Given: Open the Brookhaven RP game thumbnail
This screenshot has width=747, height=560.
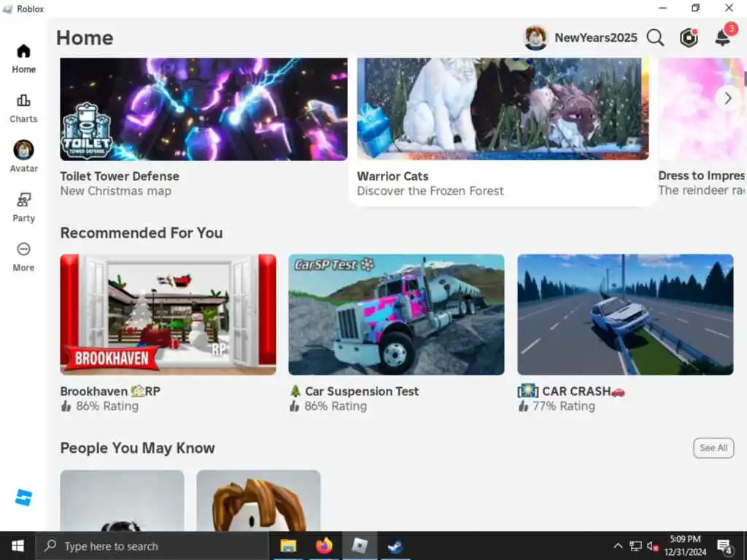Looking at the screenshot, I should [x=169, y=314].
